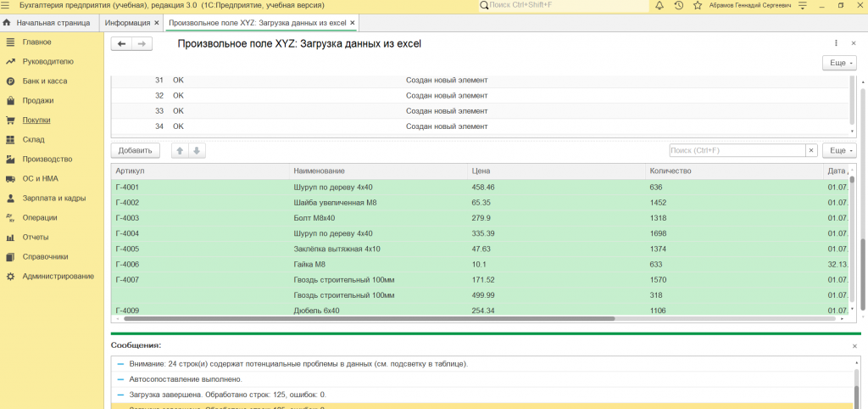Open top Еще dropdown
Viewport: 868px width, 409px height.
840,63
